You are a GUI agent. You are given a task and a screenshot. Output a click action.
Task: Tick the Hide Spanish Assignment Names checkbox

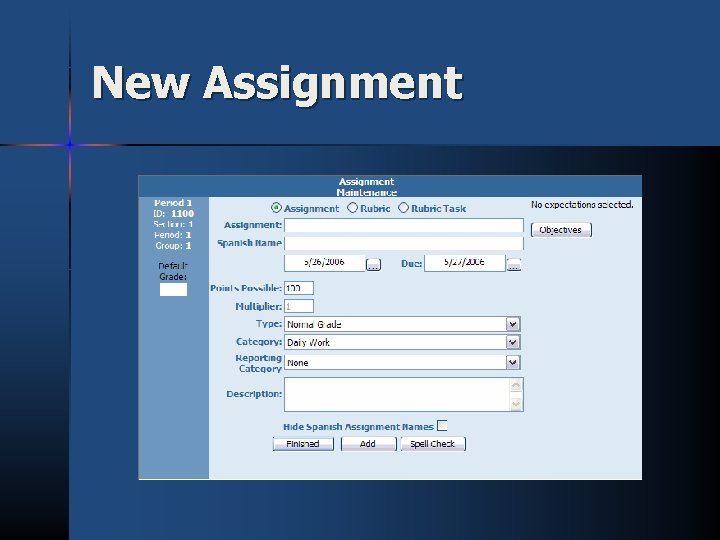(442, 426)
